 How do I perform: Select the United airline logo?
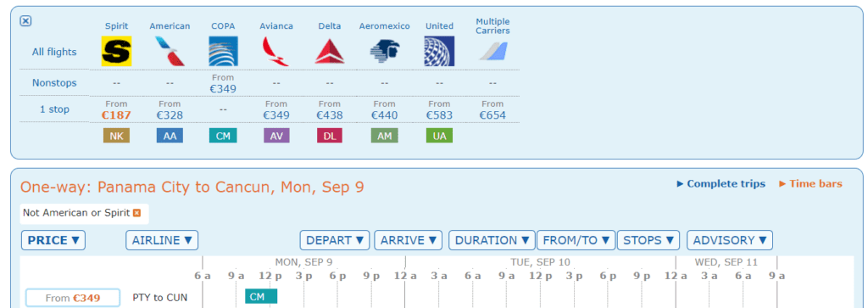pyautogui.click(x=439, y=51)
